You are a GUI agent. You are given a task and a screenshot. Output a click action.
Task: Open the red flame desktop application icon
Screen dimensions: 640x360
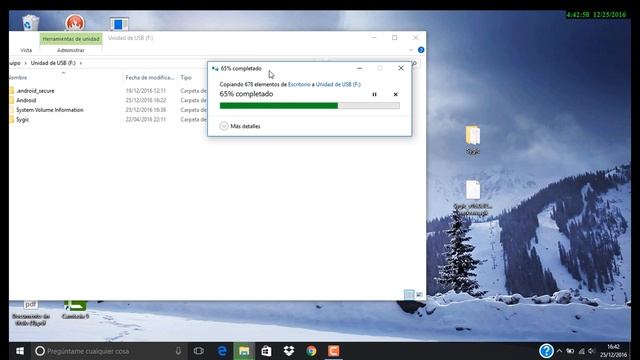[75, 22]
